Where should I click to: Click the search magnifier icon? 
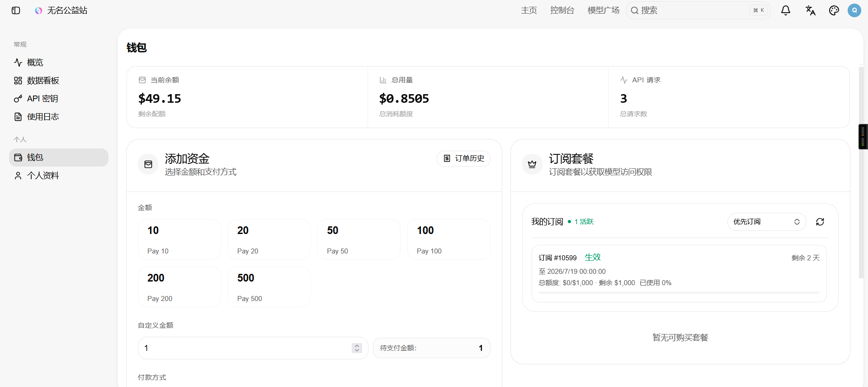tap(635, 10)
